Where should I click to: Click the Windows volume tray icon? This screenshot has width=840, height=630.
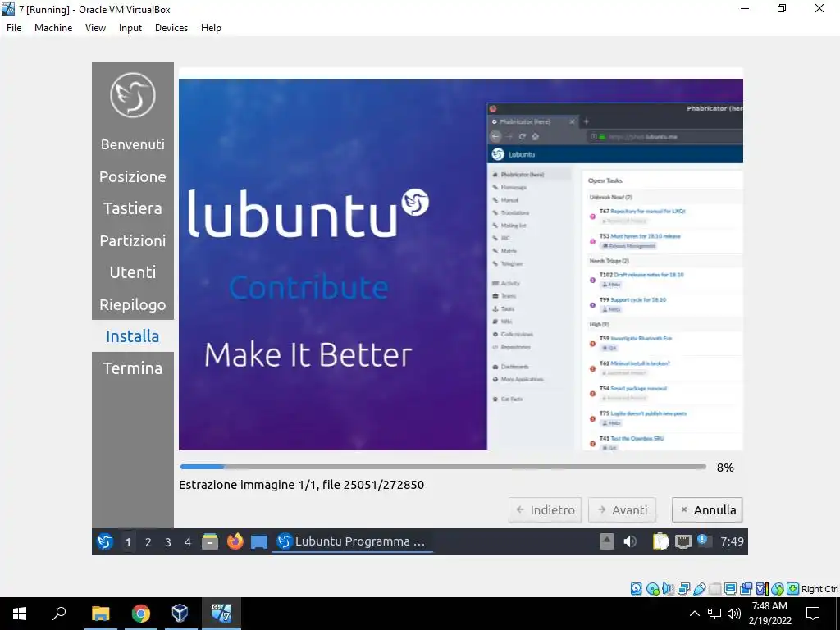click(x=734, y=614)
